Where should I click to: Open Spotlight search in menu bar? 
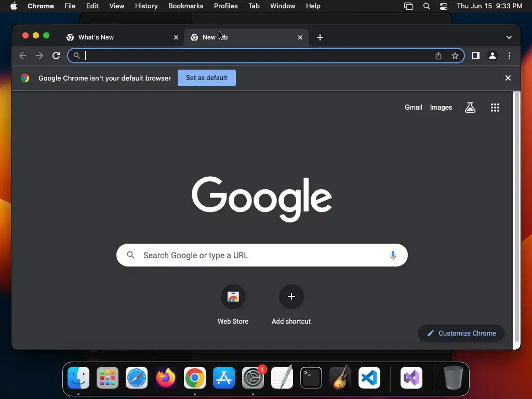tap(427, 6)
